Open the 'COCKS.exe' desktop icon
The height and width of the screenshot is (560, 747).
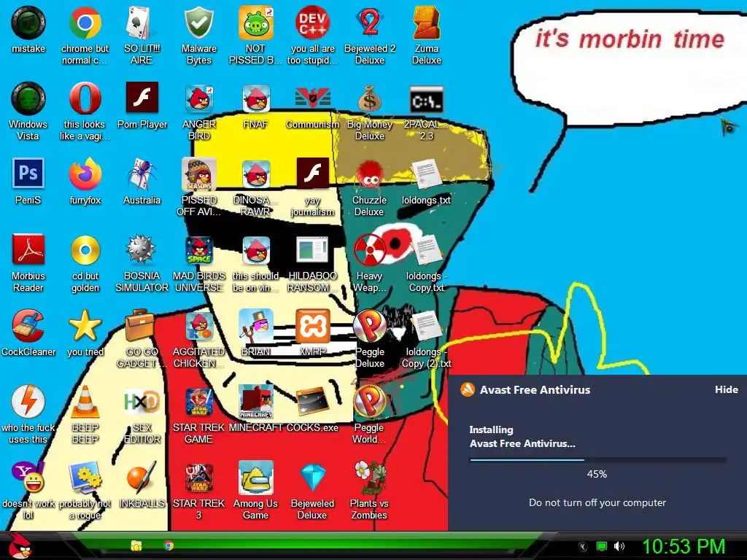(312, 402)
